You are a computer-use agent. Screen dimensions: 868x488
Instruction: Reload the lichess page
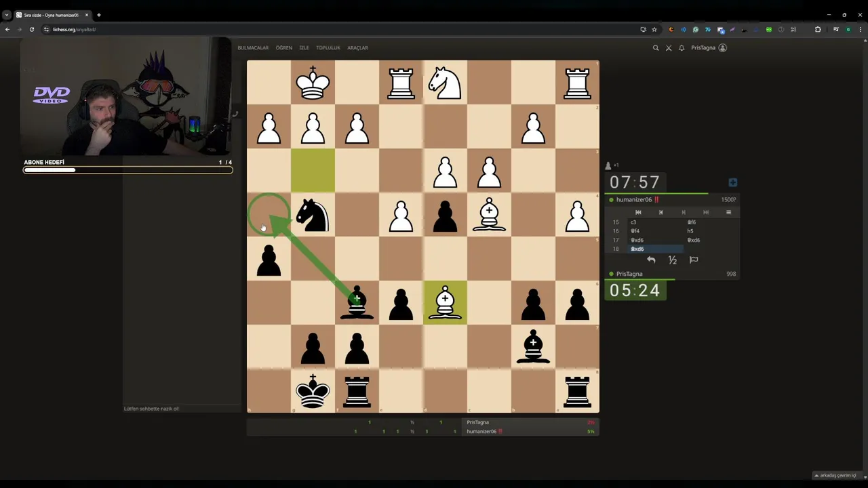(31, 29)
